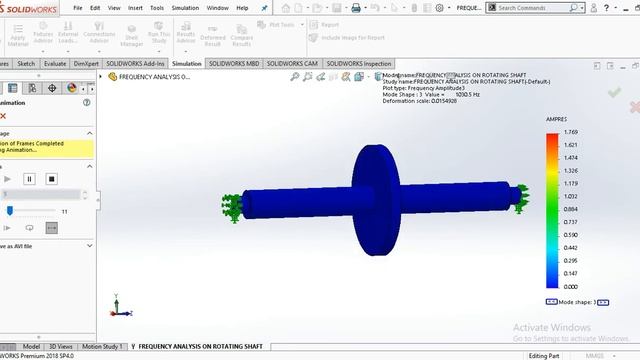This screenshot has height=360, width=640.
Task: Open the Edit menu
Action: tap(95, 8)
